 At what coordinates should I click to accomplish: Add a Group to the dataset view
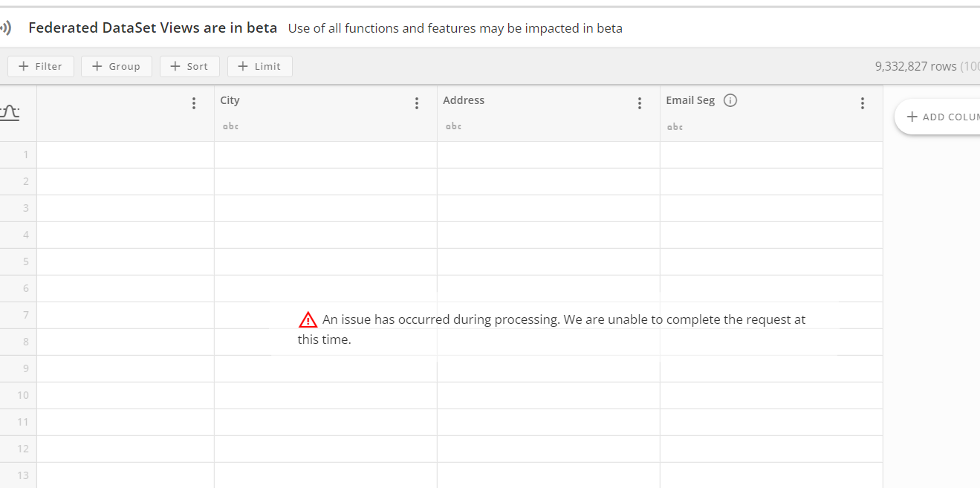pyautogui.click(x=116, y=66)
